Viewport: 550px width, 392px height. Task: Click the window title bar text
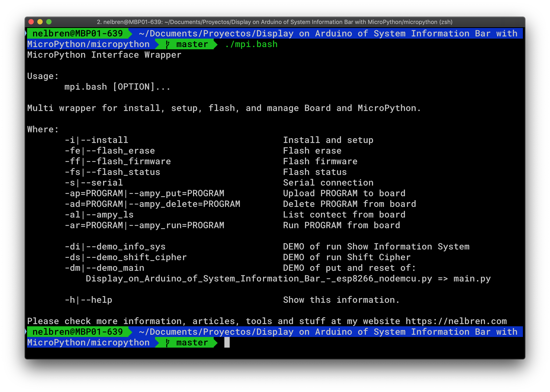tap(275, 22)
